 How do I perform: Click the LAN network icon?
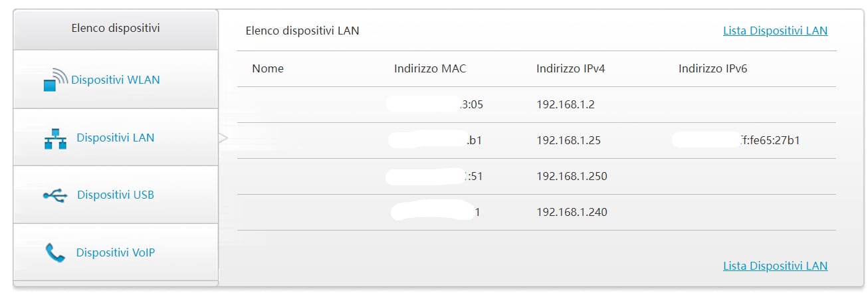tap(56, 138)
